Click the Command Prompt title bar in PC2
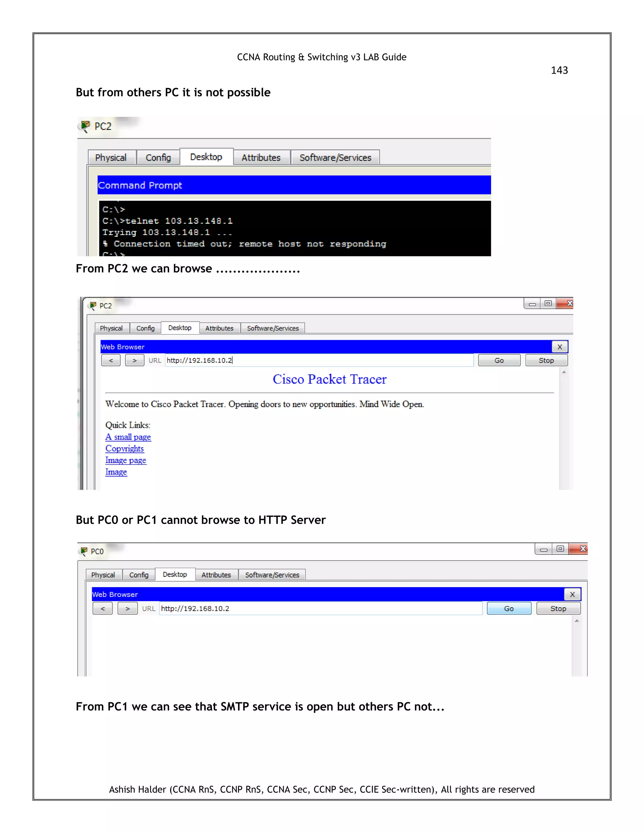644x833 pixels. (294, 185)
